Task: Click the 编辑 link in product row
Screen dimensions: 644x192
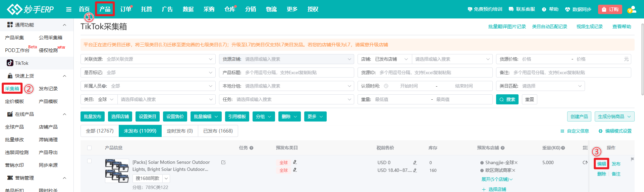Action: pos(601,164)
